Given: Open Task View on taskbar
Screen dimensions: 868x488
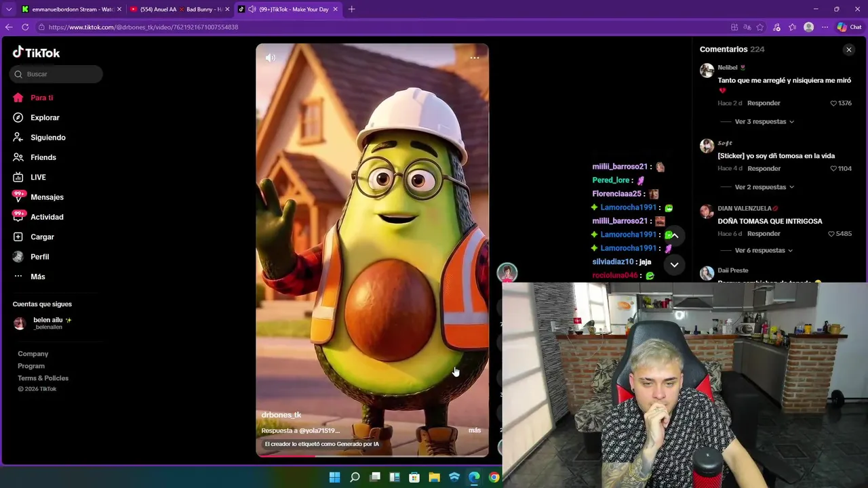Looking at the screenshot, I should [x=375, y=477].
